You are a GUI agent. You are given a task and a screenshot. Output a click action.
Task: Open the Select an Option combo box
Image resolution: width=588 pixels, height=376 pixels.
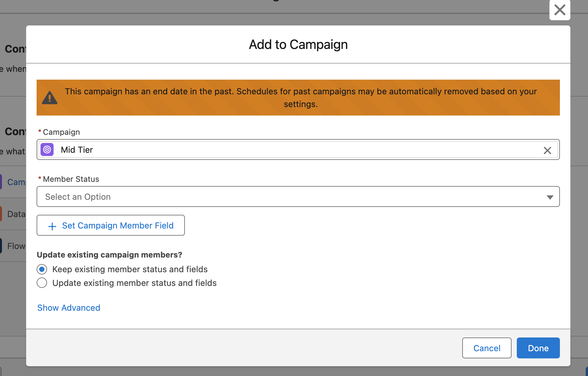pos(294,197)
